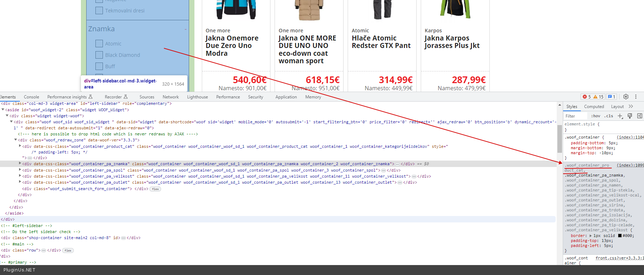Show more Styles pane tabs
The height and width of the screenshot is (275, 644).
(x=631, y=106)
